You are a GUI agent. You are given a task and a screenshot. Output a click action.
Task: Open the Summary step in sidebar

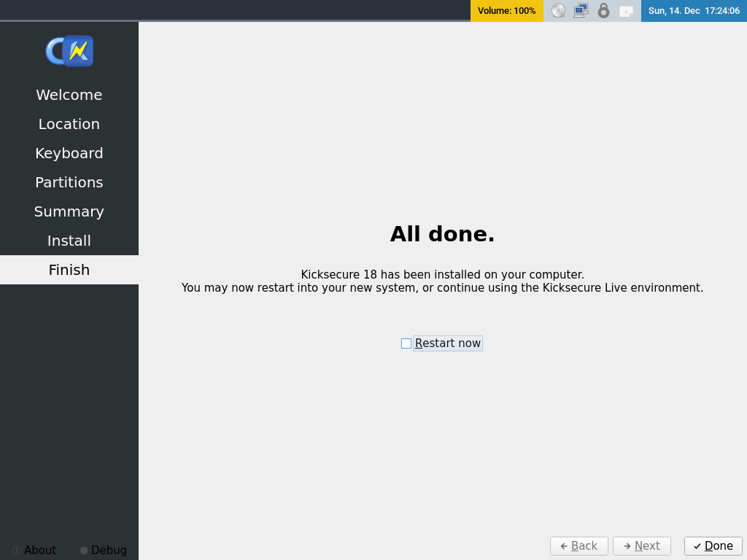pyautogui.click(x=69, y=211)
